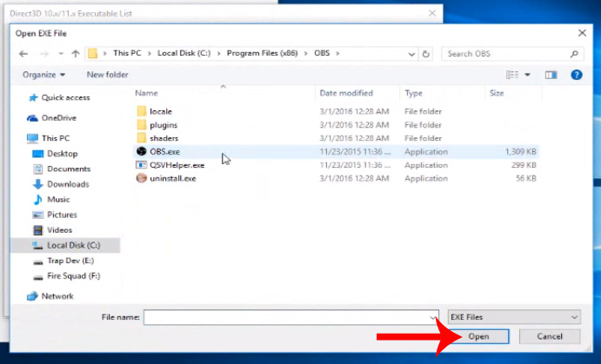The height and width of the screenshot is (364, 601).
Task: Open the Organize menu
Action: pos(43,75)
